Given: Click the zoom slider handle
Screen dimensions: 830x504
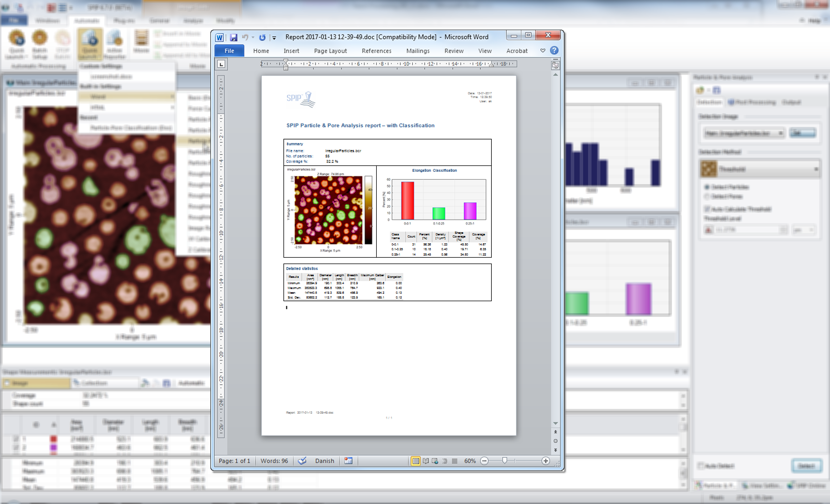Looking at the screenshot, I should pyautogui.click(x=505, y=461).
